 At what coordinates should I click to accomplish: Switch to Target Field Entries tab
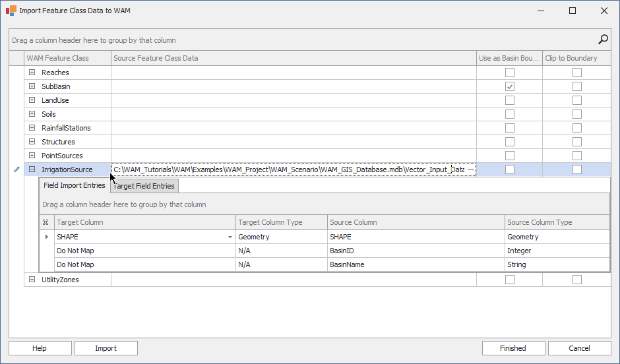[x=144, y=186]
